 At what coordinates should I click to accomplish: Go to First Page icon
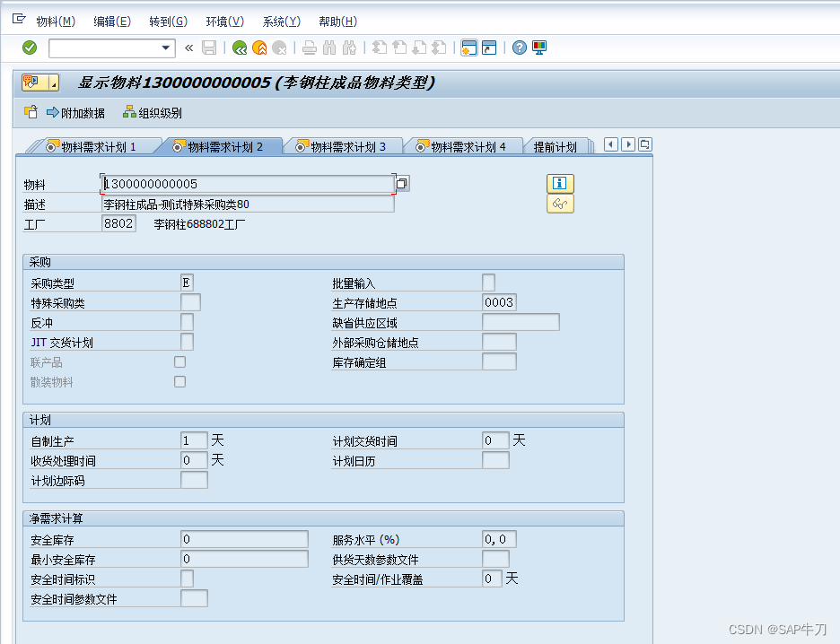380,48
